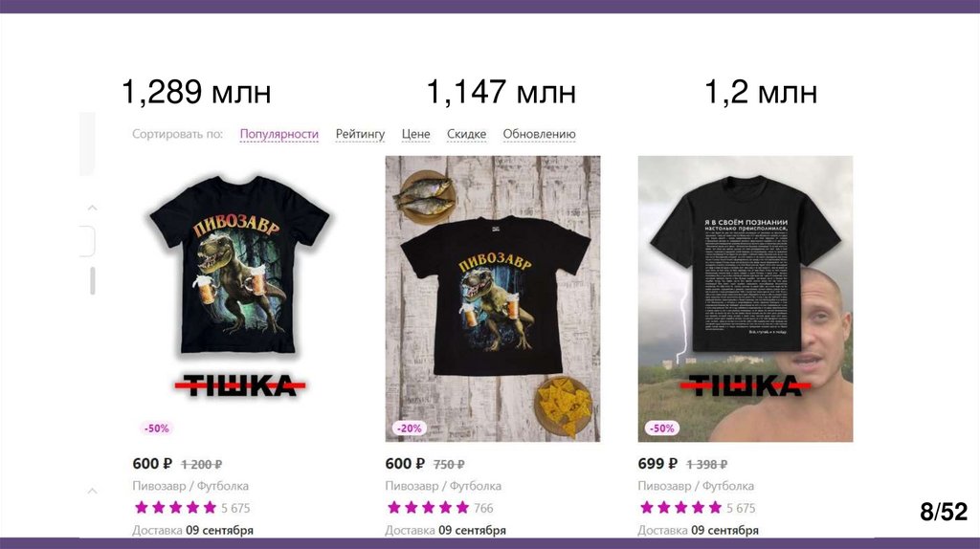Collapse upper sidebar filter chevron
The height and width of the screenshot is (549, 980).
92,208
